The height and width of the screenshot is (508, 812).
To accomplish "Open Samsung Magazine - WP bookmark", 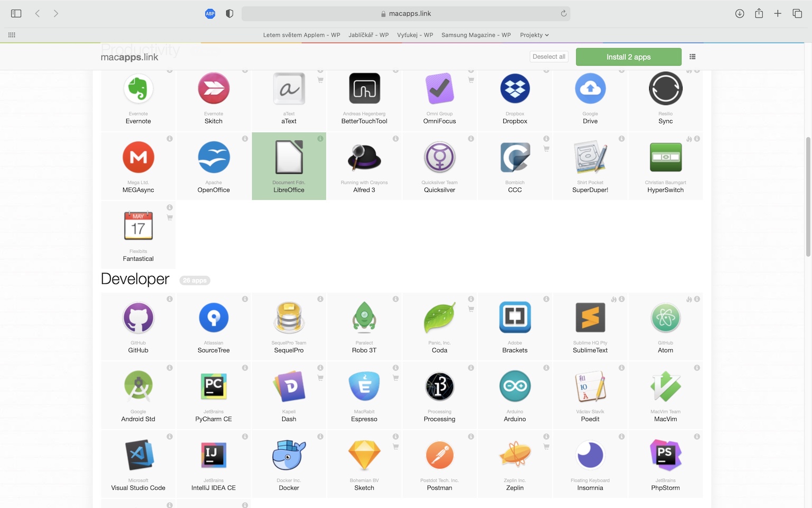I will point(476,35).
